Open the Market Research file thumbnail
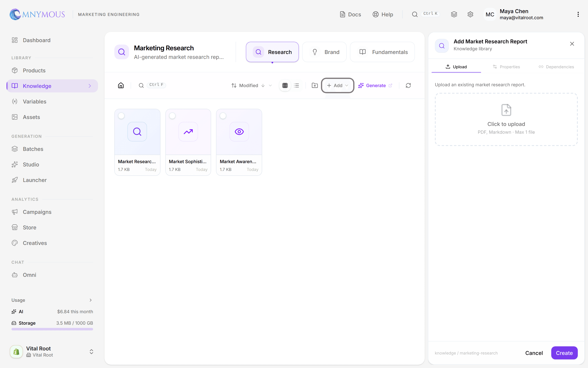Image resolution: width=588 pixels, height=368 pixels. point(137,132)
